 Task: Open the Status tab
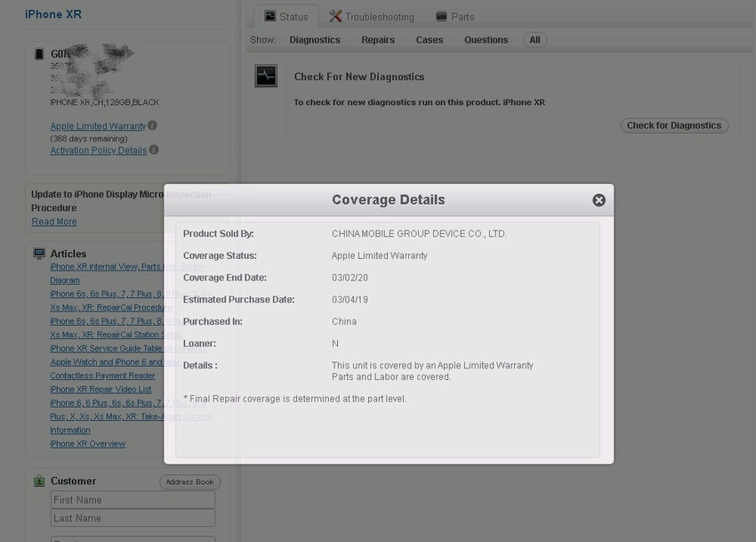[x=286, y=17]
